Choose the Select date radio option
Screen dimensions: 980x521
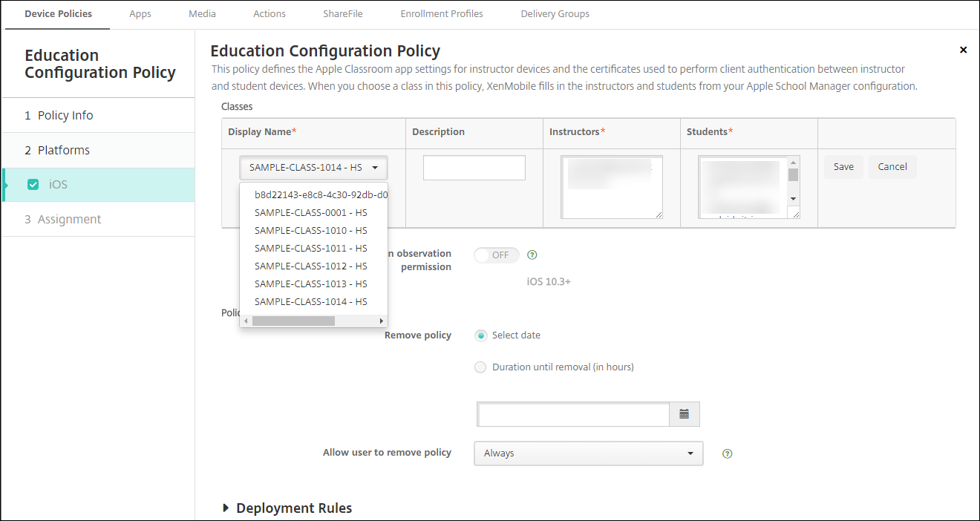tap(480, 335)
